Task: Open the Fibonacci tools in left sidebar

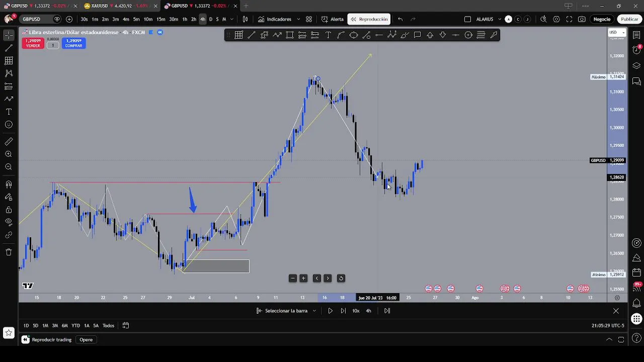Action: [9, 61]
